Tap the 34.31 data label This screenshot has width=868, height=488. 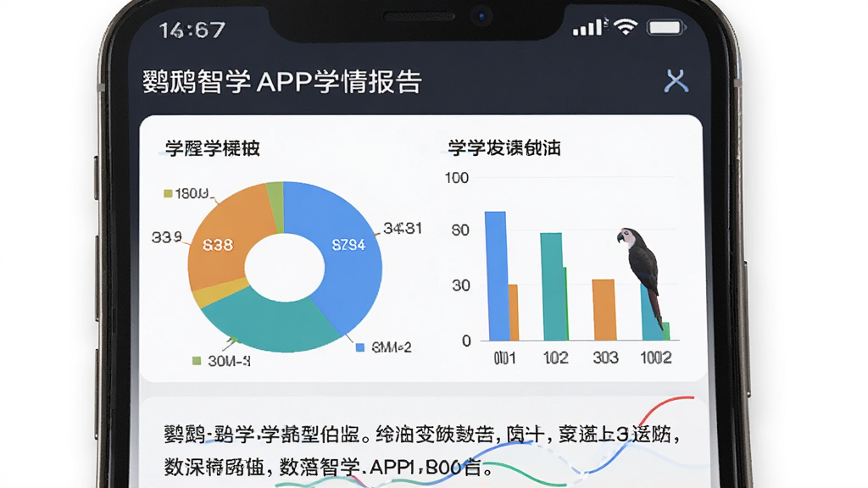coord(403,228)
